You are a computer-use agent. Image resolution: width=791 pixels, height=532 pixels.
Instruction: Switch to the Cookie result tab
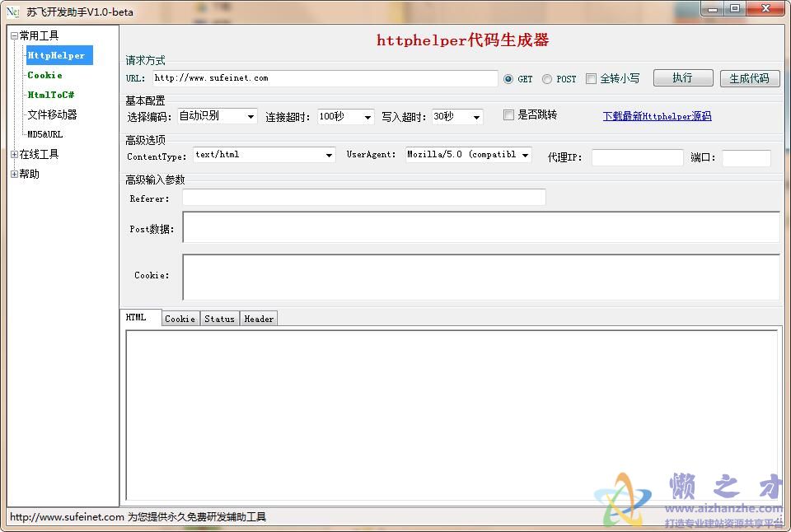pos(180,318)
